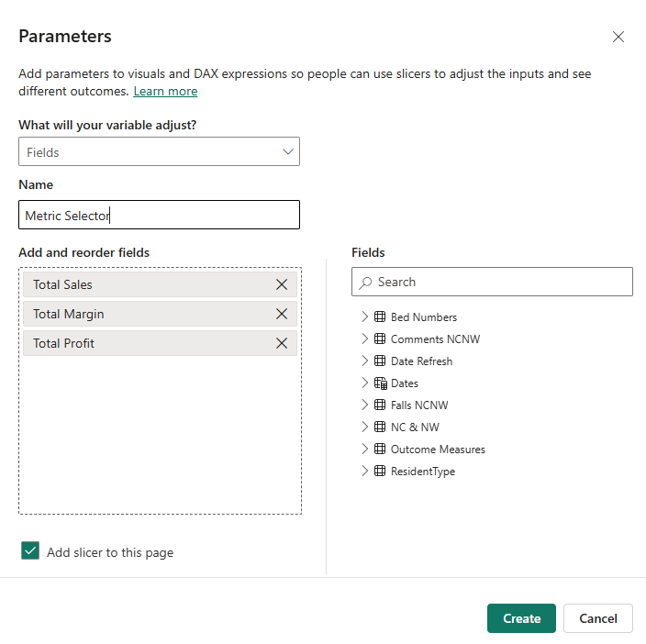This screenshot has height=644, width=646.
Task: Select the Total Profit field row
Action: [x=160, y=343]
